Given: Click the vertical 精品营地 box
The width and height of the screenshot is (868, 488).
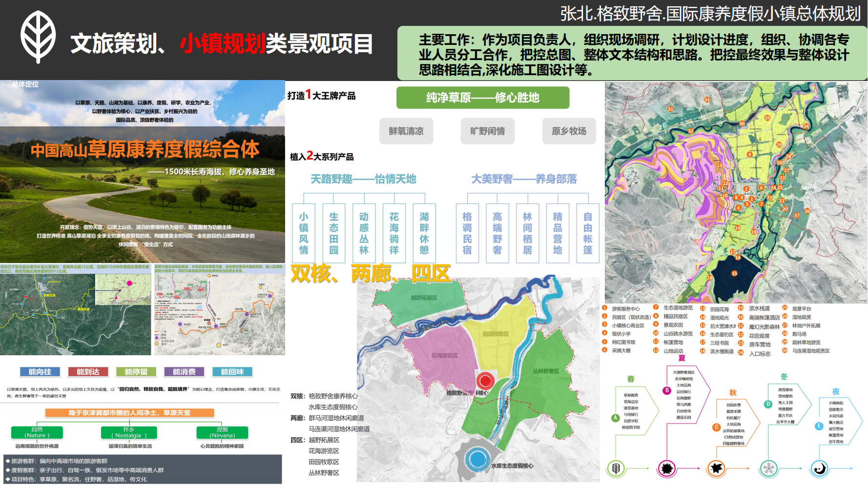Looking at the screenshot, I should coord(558,233).
